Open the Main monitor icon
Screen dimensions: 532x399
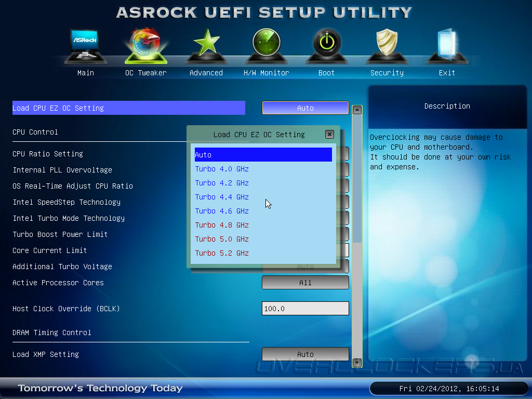click(86, 46)
